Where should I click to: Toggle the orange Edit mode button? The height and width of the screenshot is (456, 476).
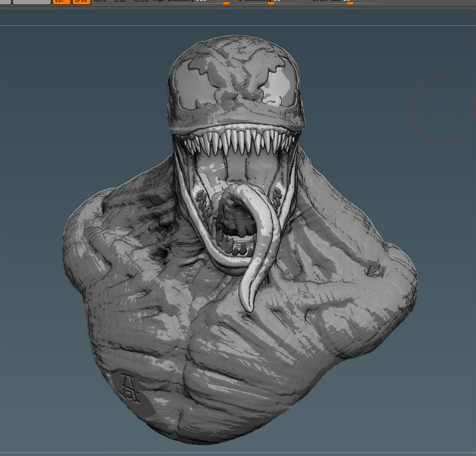[x=62, y=2]
